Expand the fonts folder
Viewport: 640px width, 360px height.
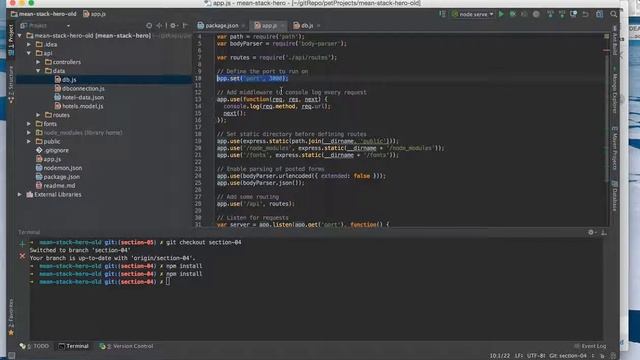pyautogui.click(x=29, y=124)
